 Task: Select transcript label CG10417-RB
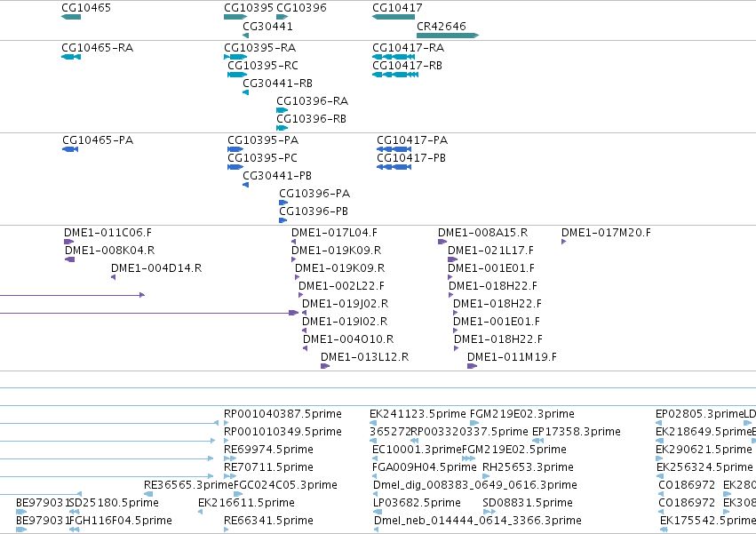click(408, 66)
